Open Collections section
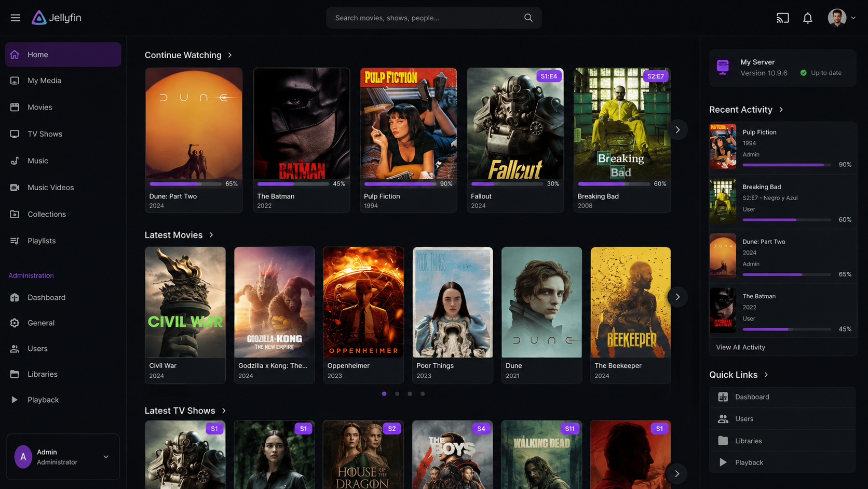Image resolution: width=868 pixels, height=489 pixels. 63,214
